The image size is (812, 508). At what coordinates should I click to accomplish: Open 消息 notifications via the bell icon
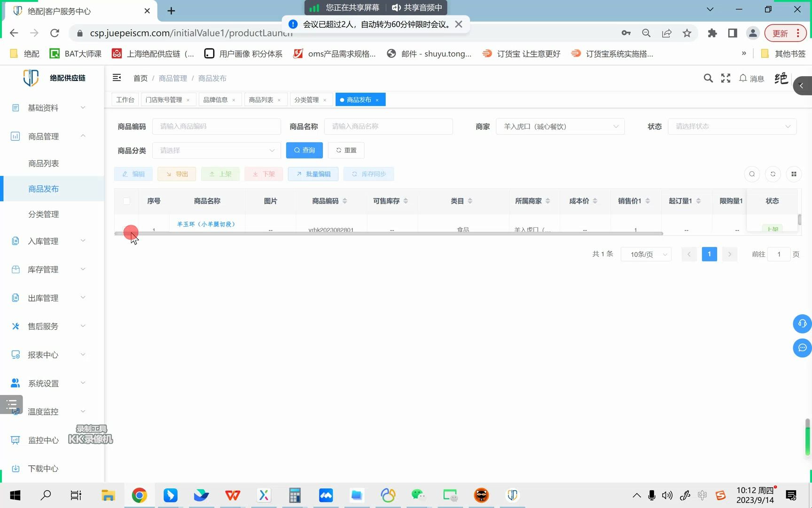(743, 78)
